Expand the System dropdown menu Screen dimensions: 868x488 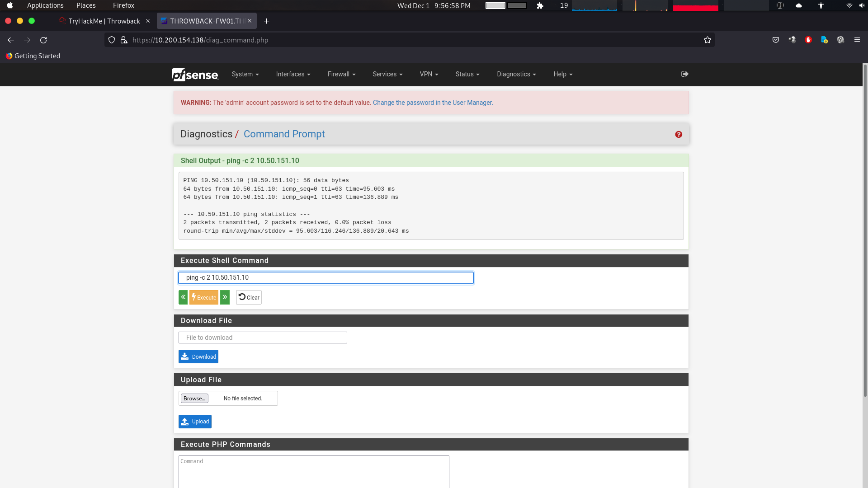(245, 75)
